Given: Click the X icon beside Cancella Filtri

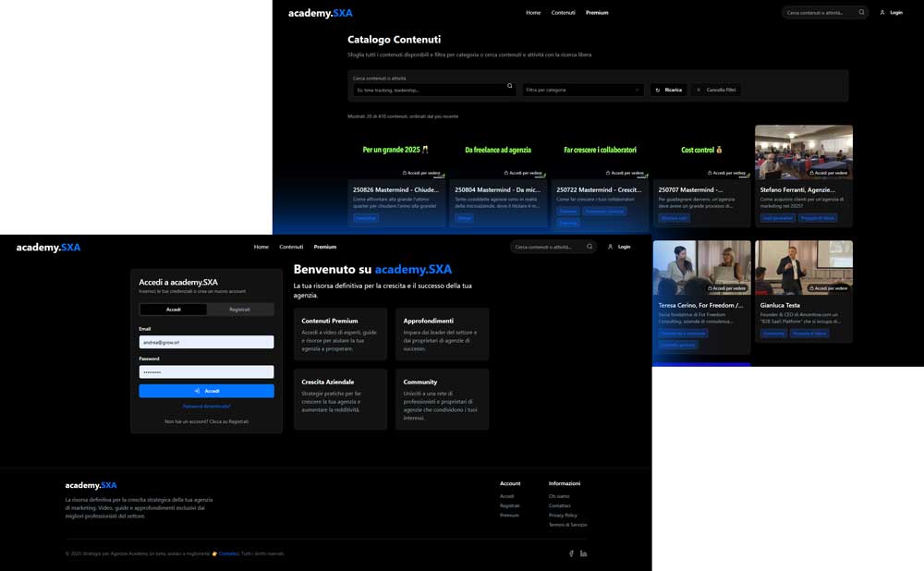Looking at the screenshot, I should [699, 90].
